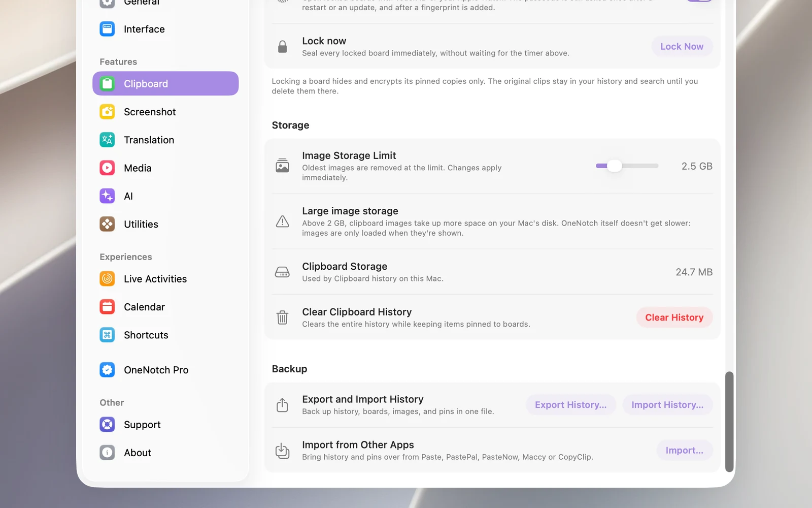The width and height of the screenshot is (812, 508).
Task: Click the picture icon for Image Storage Limit
Action: [x=282, y=166]
